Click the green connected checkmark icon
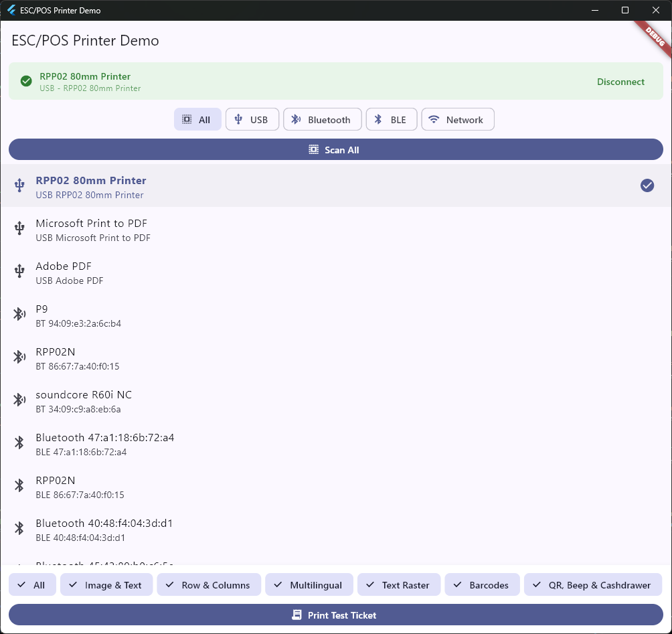672x634 pixels. (x=26, y=81)
